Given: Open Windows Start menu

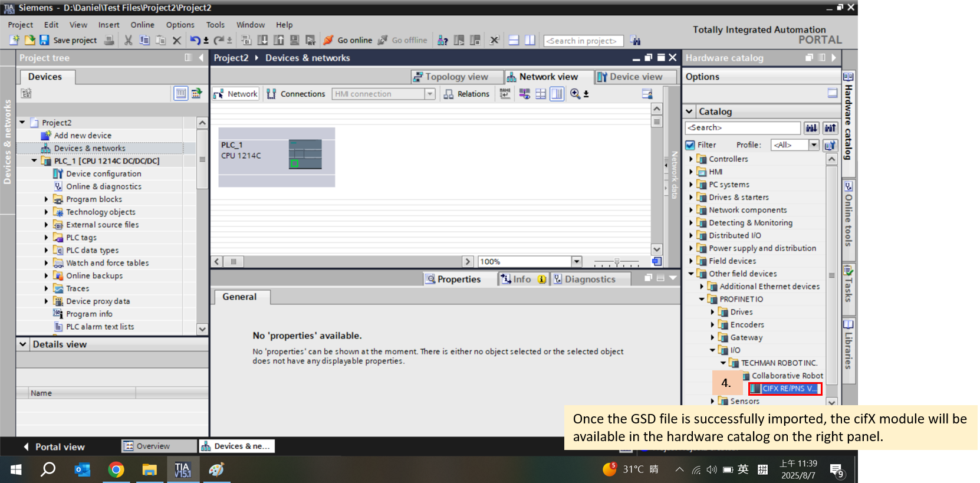Looking at the screenshot, I should point(16,469).
